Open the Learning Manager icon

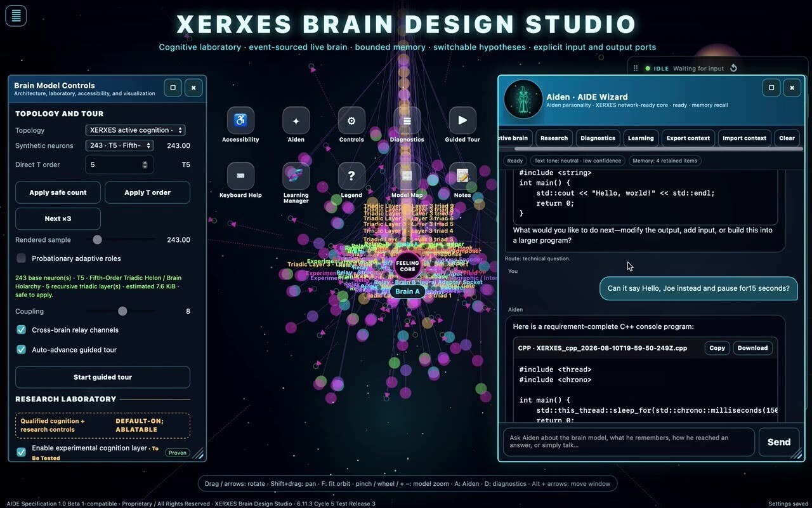(x=296, y=176)
